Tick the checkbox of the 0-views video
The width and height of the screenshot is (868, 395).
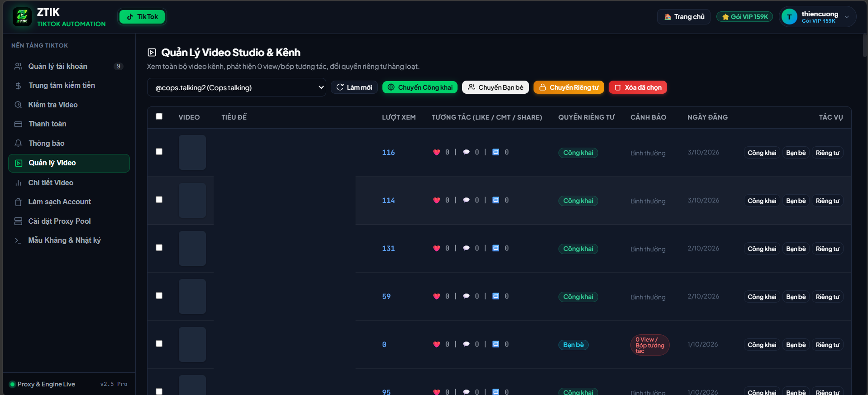[x=159, y=344]
